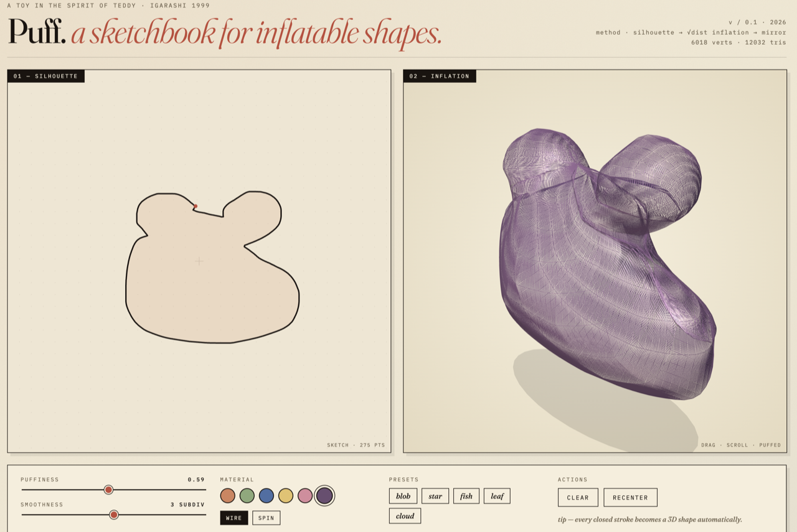The image size is (797, 532).
Task: Click the red endpoint dot on silhouette
Action: (x=196, y=206)
